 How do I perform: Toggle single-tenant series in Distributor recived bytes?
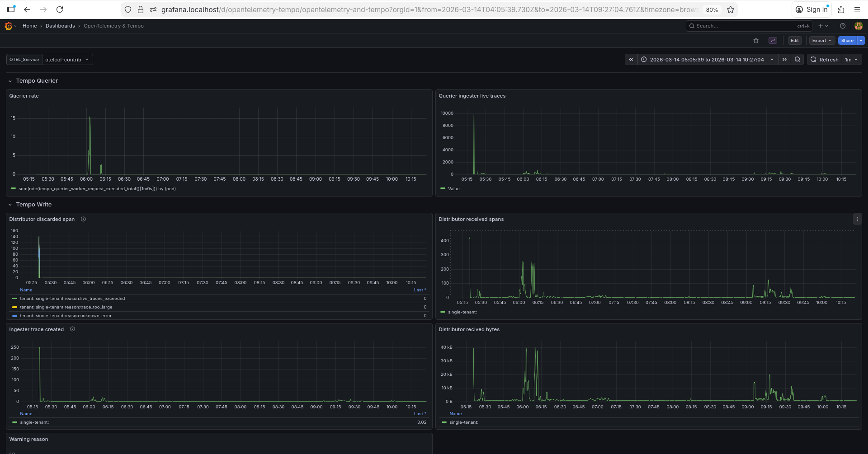[x=464, y=422]
